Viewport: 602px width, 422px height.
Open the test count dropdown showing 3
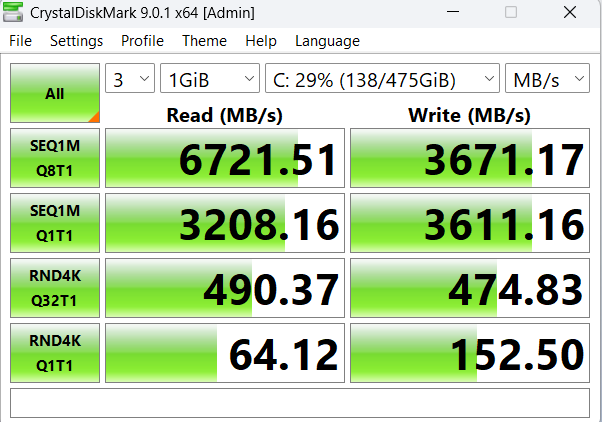point(130,79)
